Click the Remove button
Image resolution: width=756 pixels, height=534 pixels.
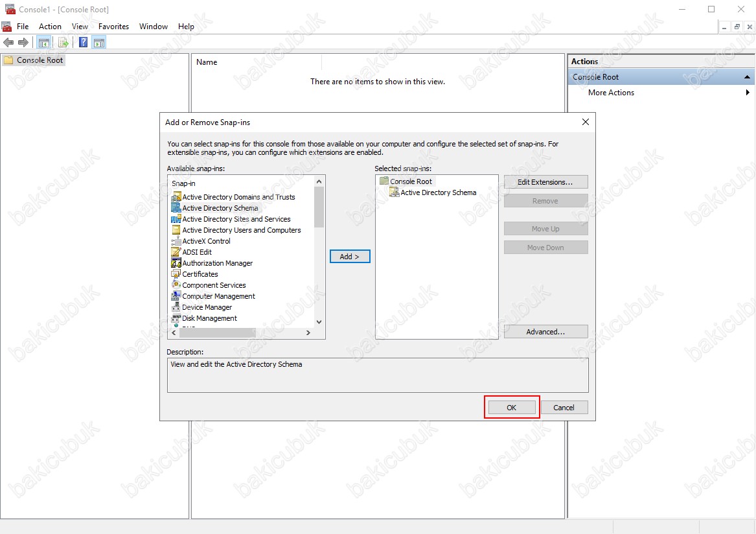pos(546,201)
